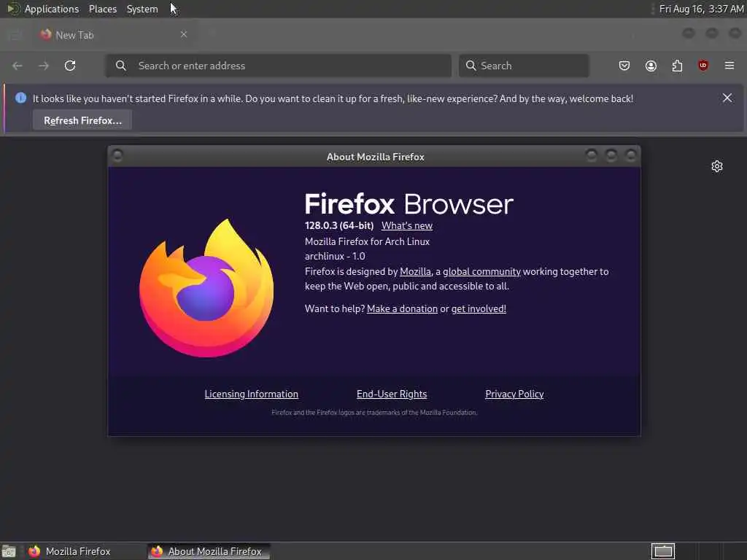Screen dimensions: 747x560
Task: Follow the Mozilla link
Action: coord(415,271)
